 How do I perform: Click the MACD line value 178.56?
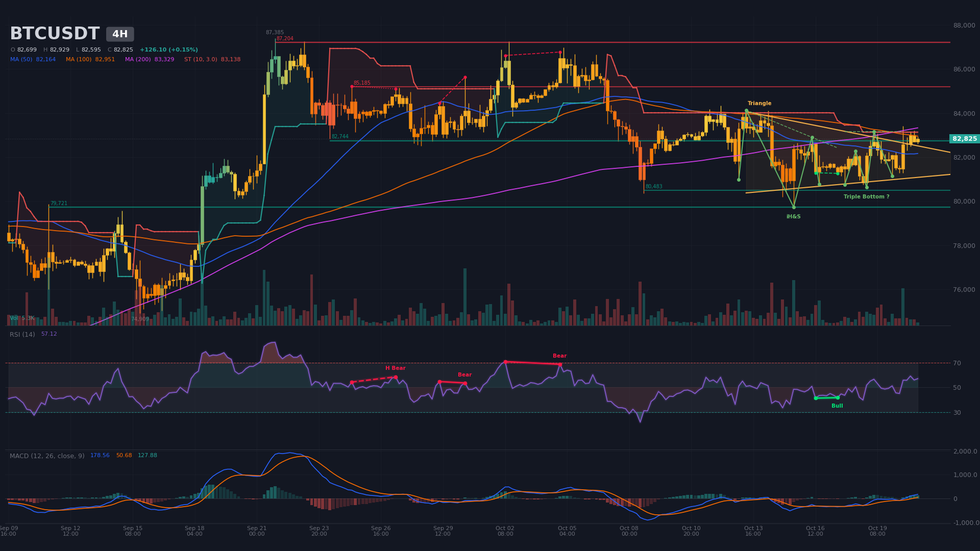point(100,455)
